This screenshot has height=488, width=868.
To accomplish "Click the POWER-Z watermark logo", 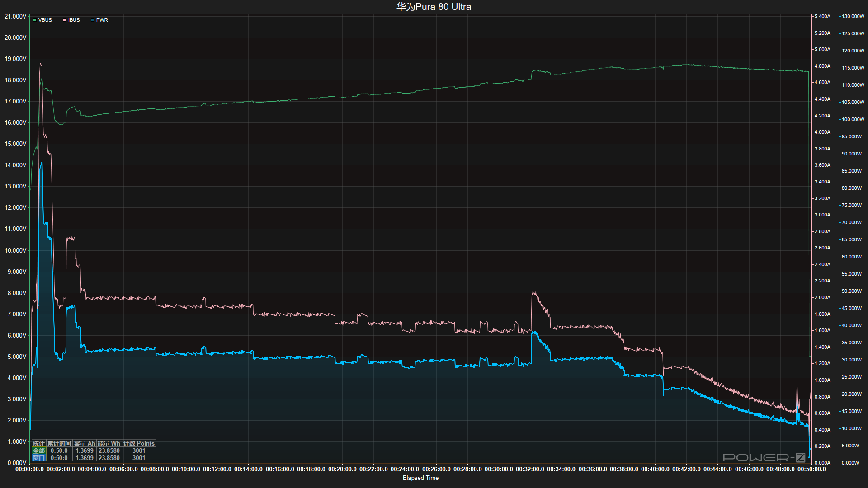I will pos(764,457).
